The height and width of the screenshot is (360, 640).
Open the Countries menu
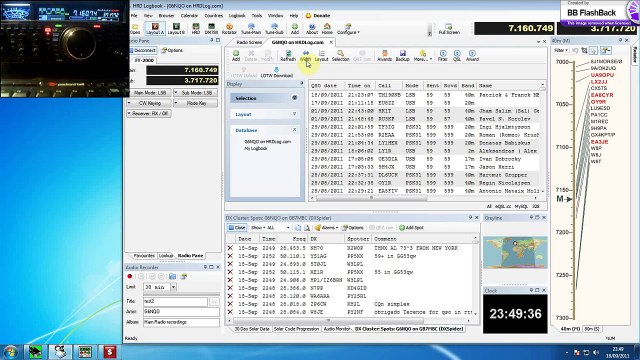pos(214,16)
